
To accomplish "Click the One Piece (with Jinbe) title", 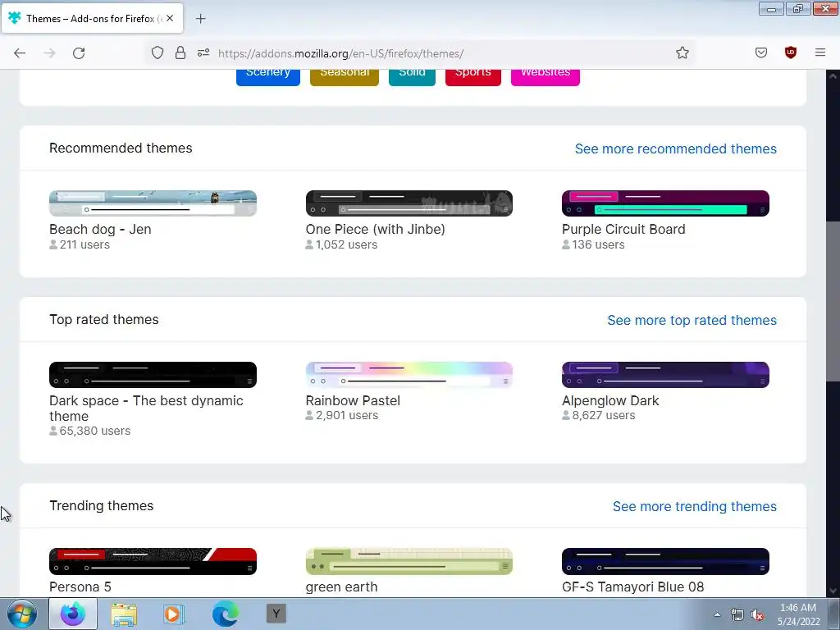I will point(375,230).
